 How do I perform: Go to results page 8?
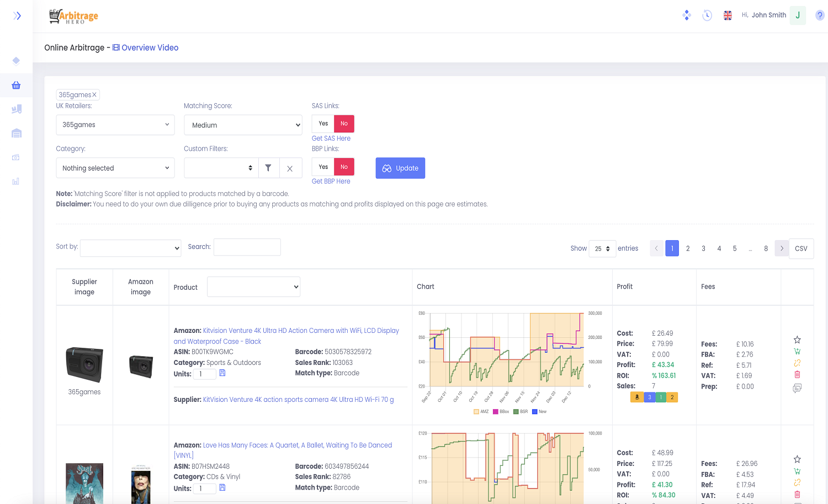[766, 248]
